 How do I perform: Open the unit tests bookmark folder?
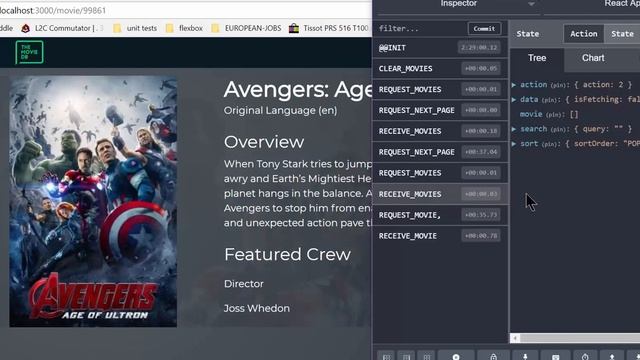pyautogui.click(x=135, y=28)
